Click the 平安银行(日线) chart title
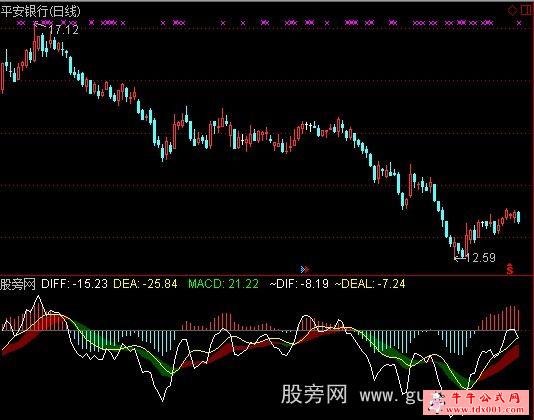 (x=40, y=11)
